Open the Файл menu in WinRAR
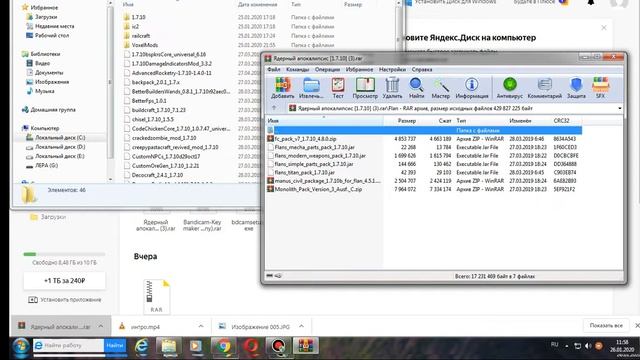 click(x=274, y=69)
